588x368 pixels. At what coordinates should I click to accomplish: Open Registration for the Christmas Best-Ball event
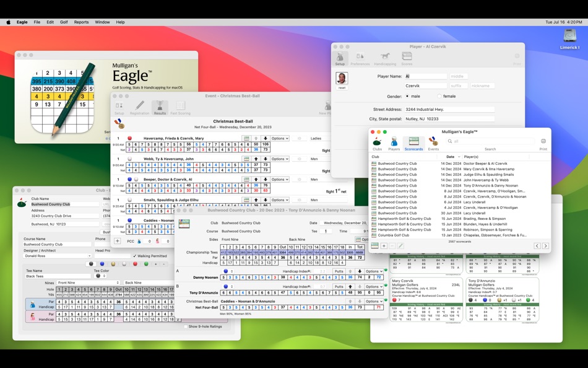click(139, 107)
